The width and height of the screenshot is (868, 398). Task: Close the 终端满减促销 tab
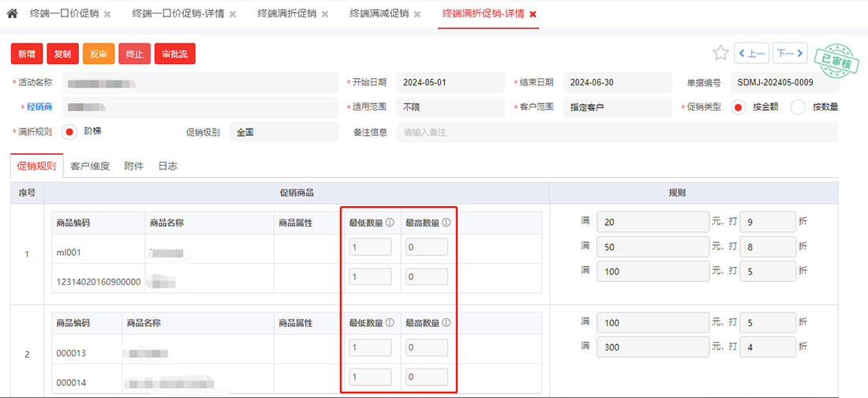tap(417, 14)
